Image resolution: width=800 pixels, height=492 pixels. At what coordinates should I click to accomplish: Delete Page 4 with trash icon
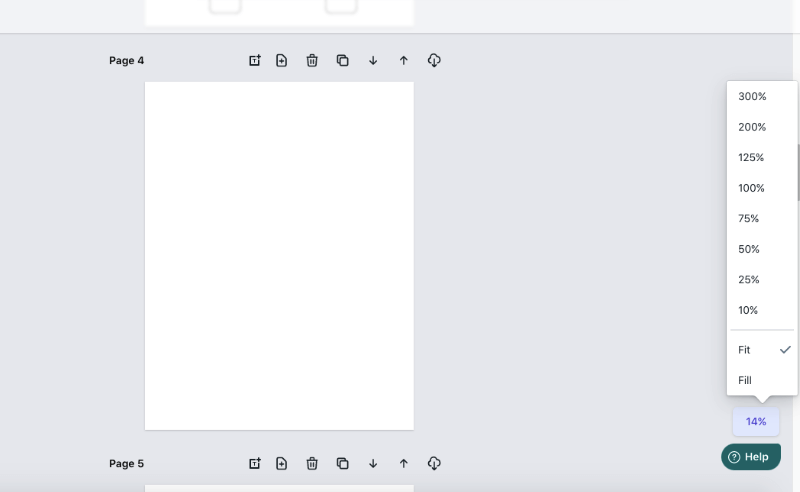click(312, 60)
